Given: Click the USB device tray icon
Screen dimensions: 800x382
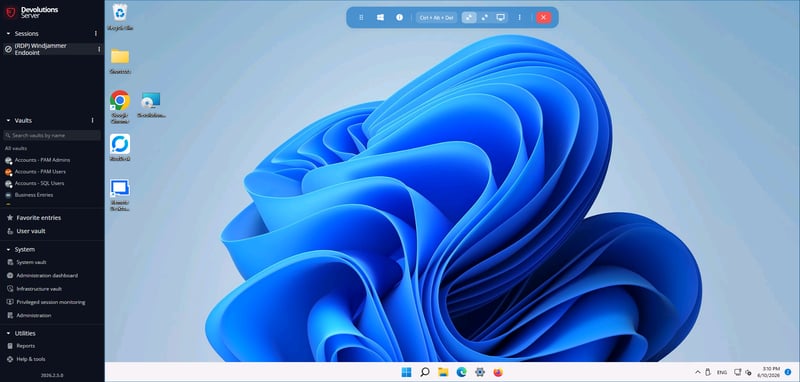Looking at the screenshot, I should pyautogui.click(x=708, y=372).
